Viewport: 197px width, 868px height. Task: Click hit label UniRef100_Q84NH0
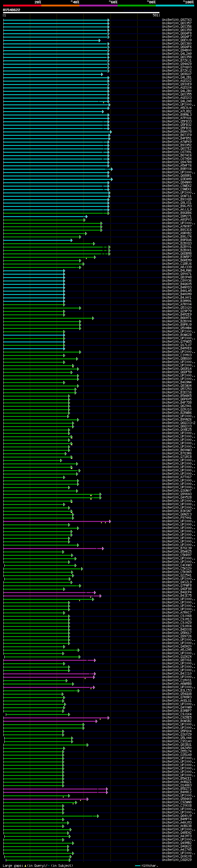coord(177,182)
